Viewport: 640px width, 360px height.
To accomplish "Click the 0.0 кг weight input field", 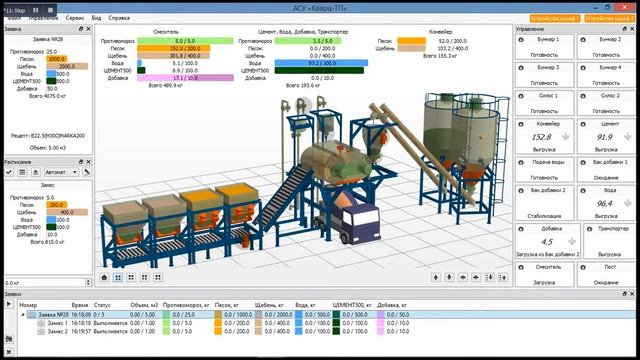I will (45, 282).
